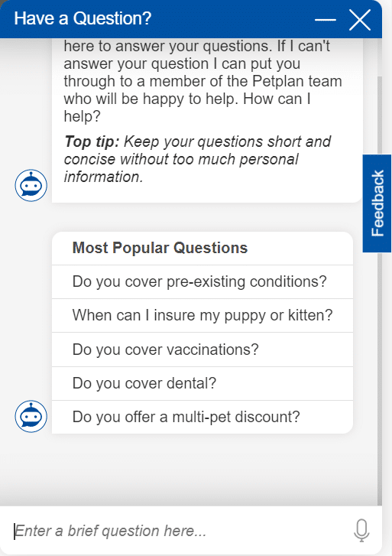Click the 'How can I help?' text
The width and height of the screenshot is (392, 556).
pyautogui.click(x=187, y=107)
